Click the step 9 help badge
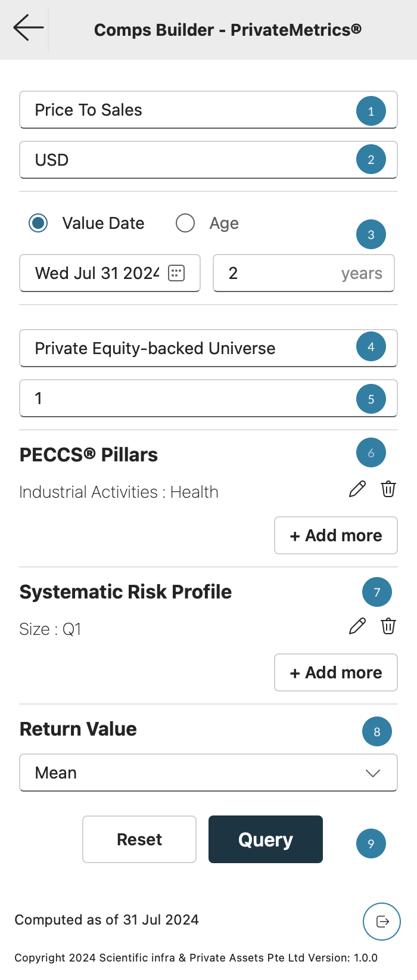417x980 pixels. point(371,843)
